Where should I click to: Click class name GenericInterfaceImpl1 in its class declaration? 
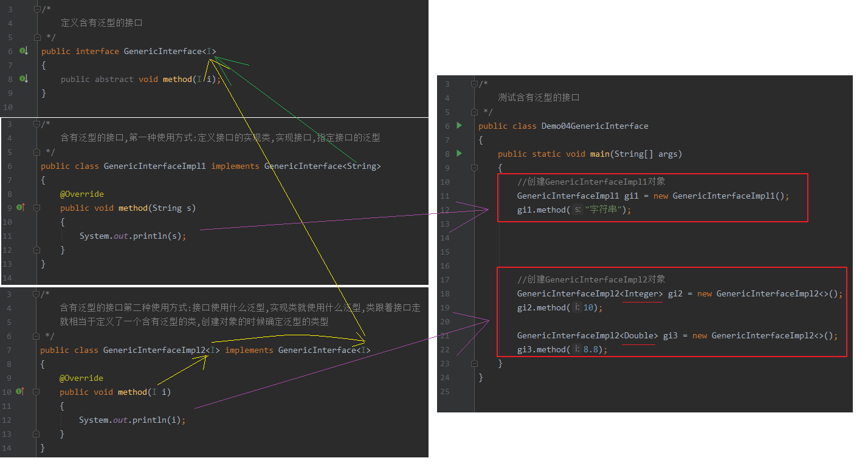pos(155,166)
